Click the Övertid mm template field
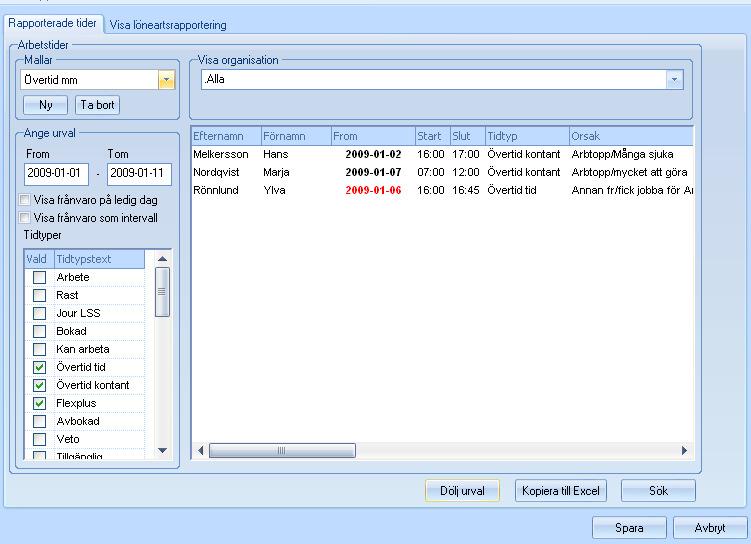The width and height of the screenshot is (751, 544). pyautogui.click(x=90, y=80)
